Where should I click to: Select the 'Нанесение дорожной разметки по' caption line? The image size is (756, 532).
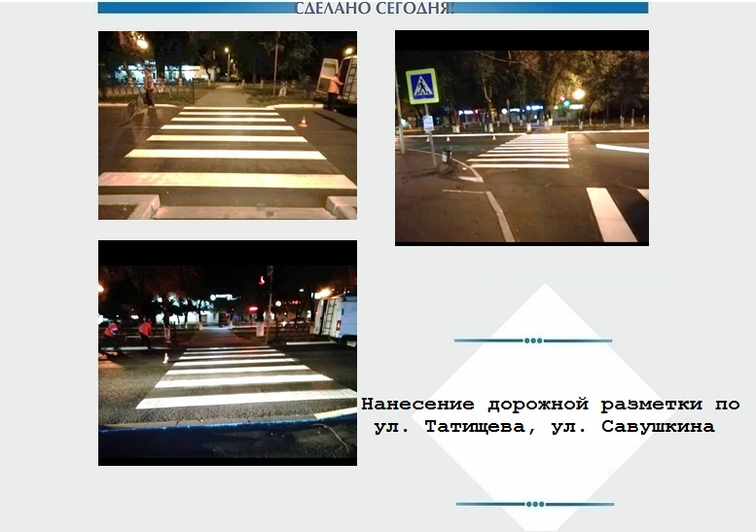coord(550,405)
